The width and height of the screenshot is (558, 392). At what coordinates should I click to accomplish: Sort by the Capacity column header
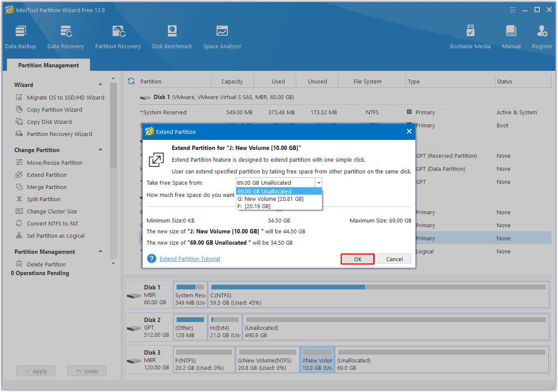(x=232, y=81)
